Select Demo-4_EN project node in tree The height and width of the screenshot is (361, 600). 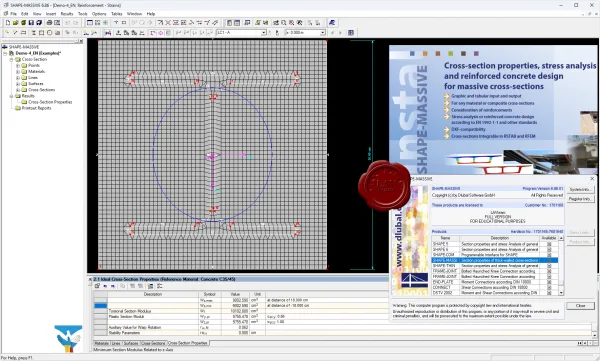(38, 53)
